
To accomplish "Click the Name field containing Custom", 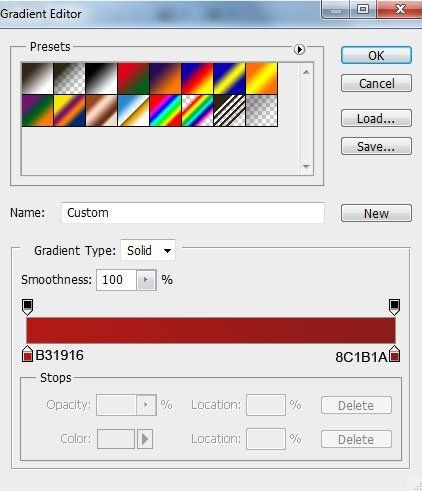I will tap(193, 213).
